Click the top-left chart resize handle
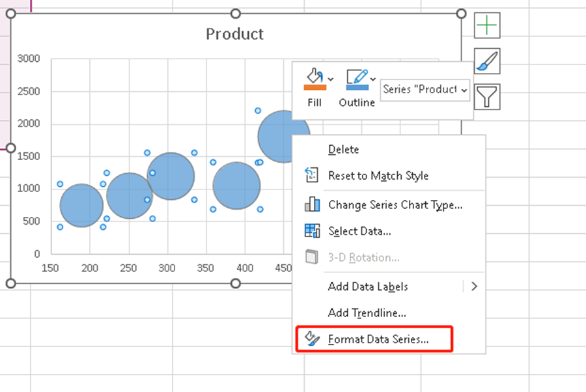Screen dimensions: 586x392 coord(11,14)
